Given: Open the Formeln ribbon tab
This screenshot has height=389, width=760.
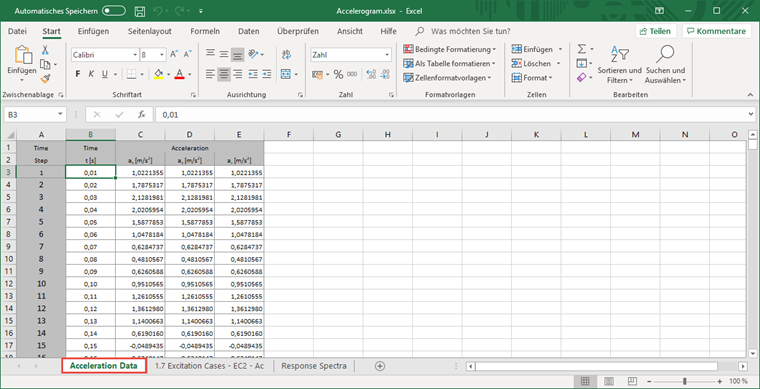Looking at the screenshot, I should tap(205, 31).
